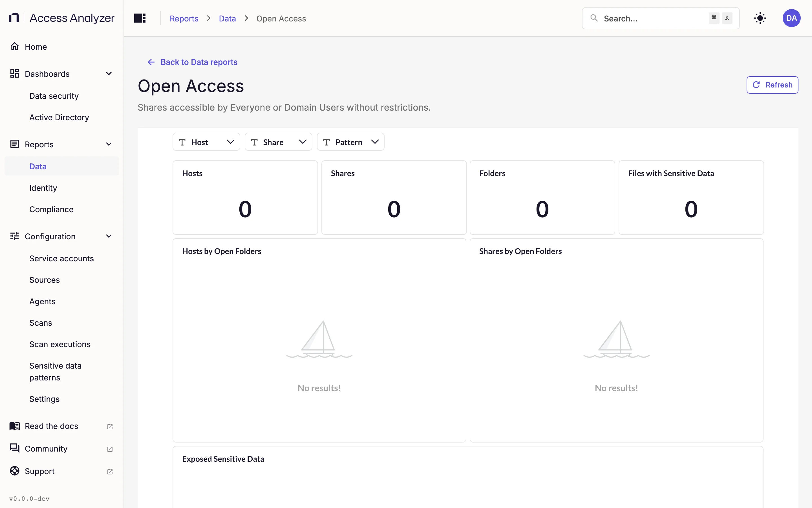Click the Reports document icon

pos(14,144)
